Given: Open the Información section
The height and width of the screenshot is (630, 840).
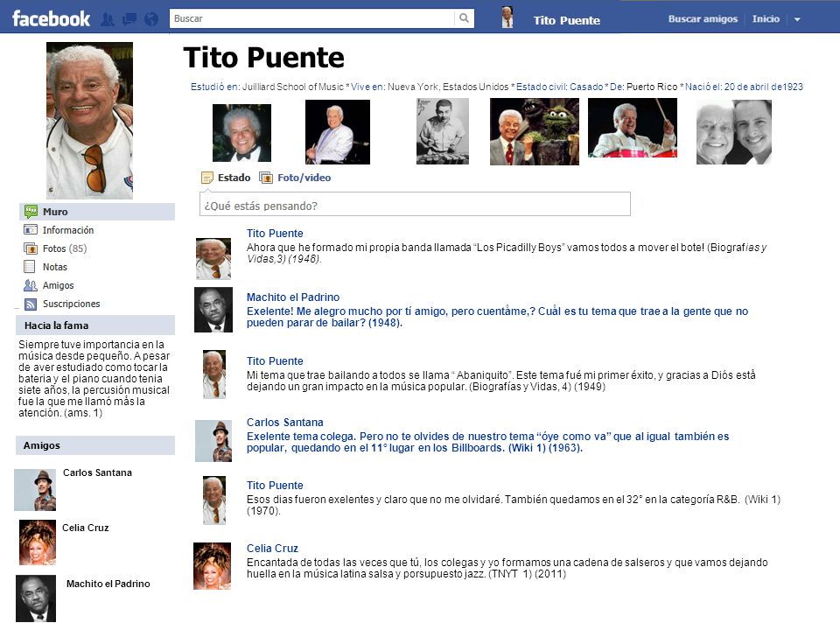Looking at the screenshot, I should 68,230.
